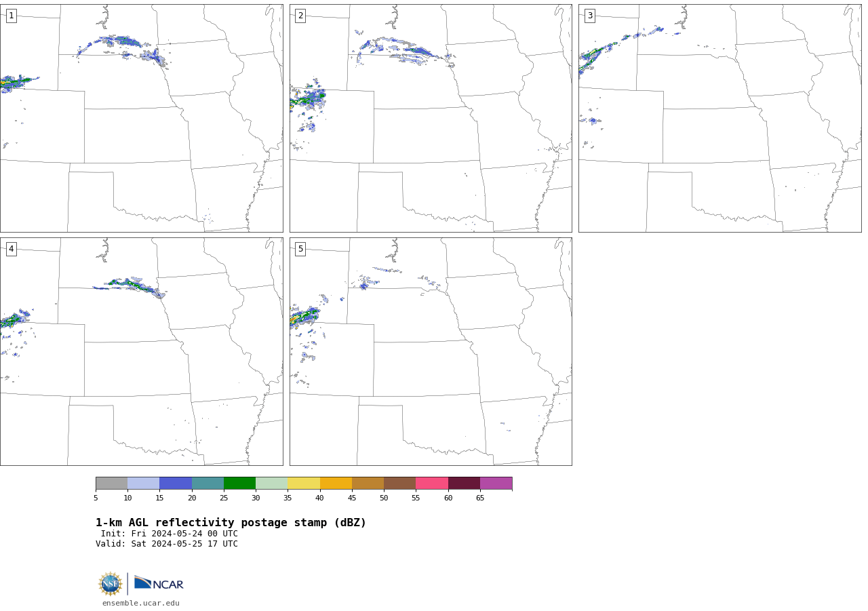Click the pale green 30-35 dBZ swatch
The width and height of the screenshot is (868, 611).
click(272, 483)
